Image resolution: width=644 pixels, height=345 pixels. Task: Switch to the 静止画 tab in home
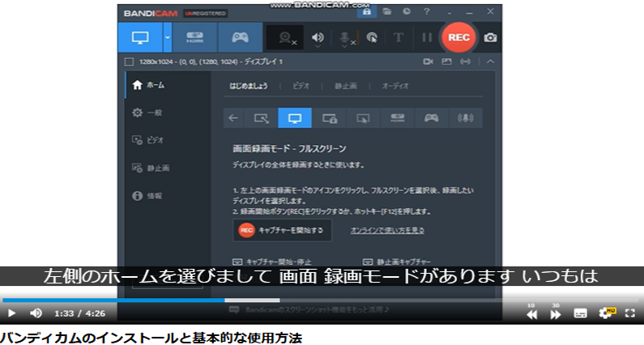tap(345, 86)
